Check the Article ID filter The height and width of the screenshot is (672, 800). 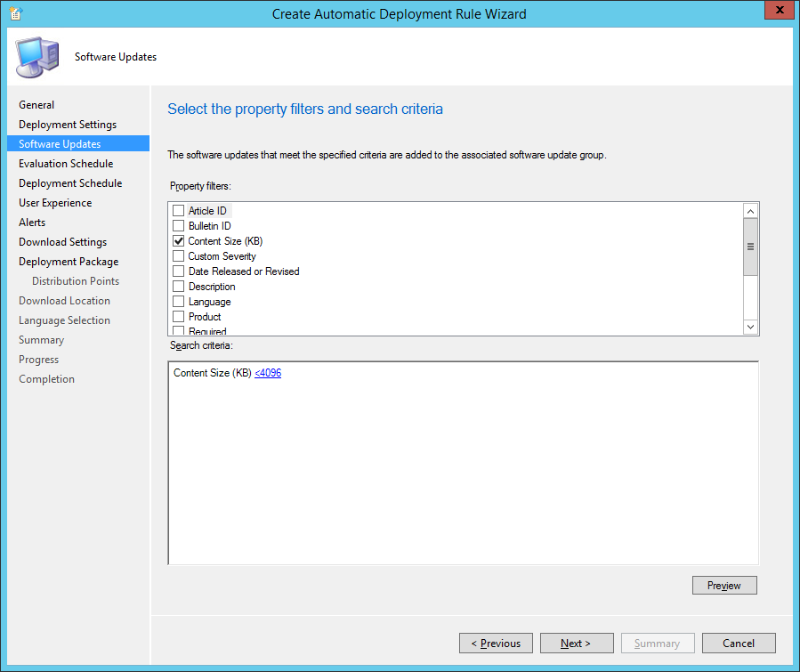click(x=178, y=210)
